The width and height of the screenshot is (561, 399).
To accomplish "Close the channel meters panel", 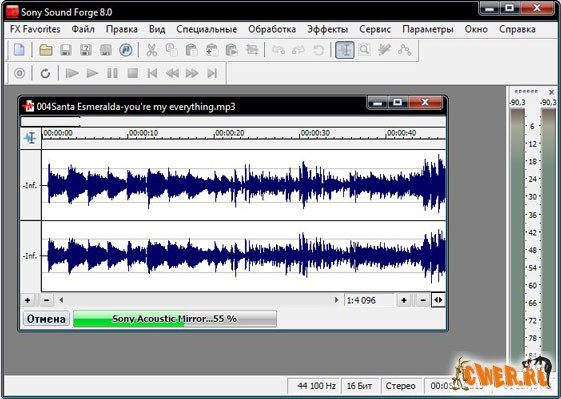I will pyautogui.click(x=551, y=92).
